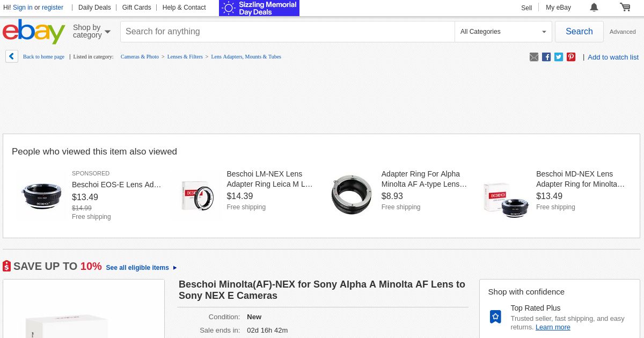
Task: Open Advanced search link
Action: [x=623, y=32]
